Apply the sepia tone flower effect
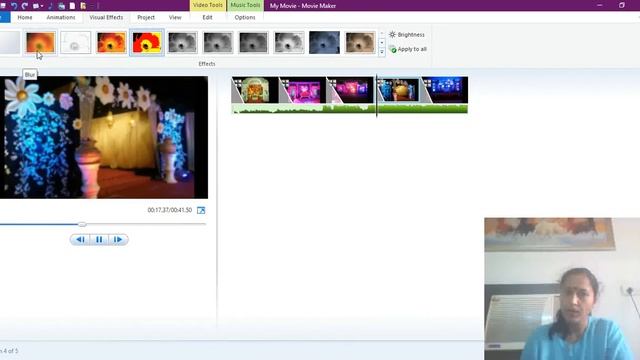The image size is (640, 360). [x=360, y=42]
